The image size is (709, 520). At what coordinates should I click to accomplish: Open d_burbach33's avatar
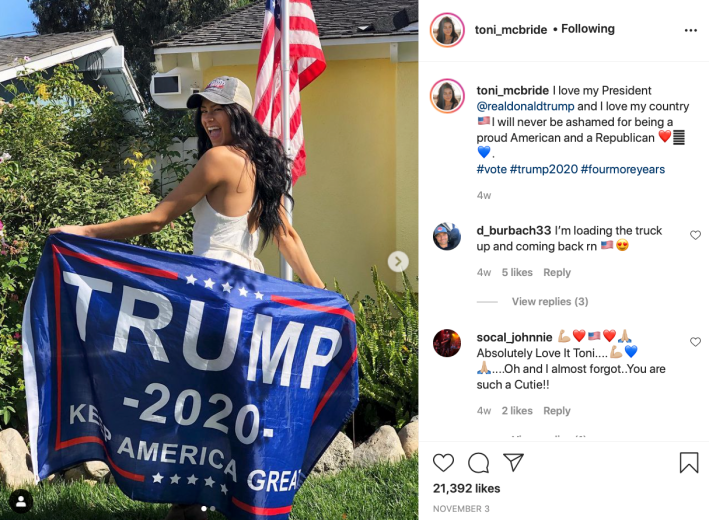click(447, 236)
